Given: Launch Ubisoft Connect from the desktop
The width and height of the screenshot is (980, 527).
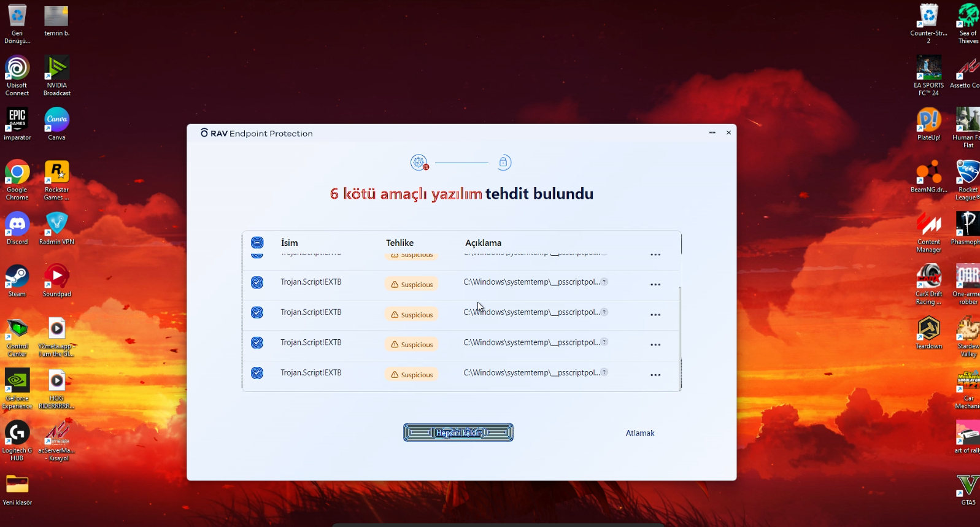Looking at the screenshot, I should (x=17, y=76).
